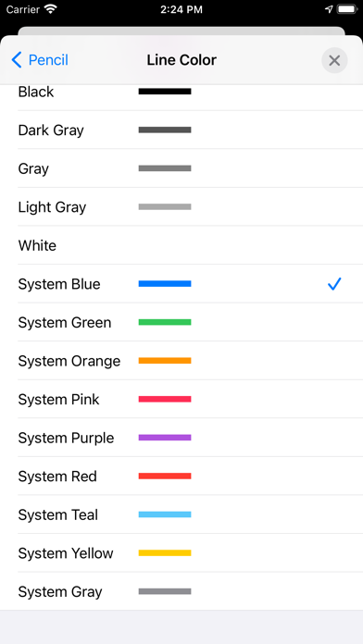Select System Teal from the list

(x=181, y=514)
